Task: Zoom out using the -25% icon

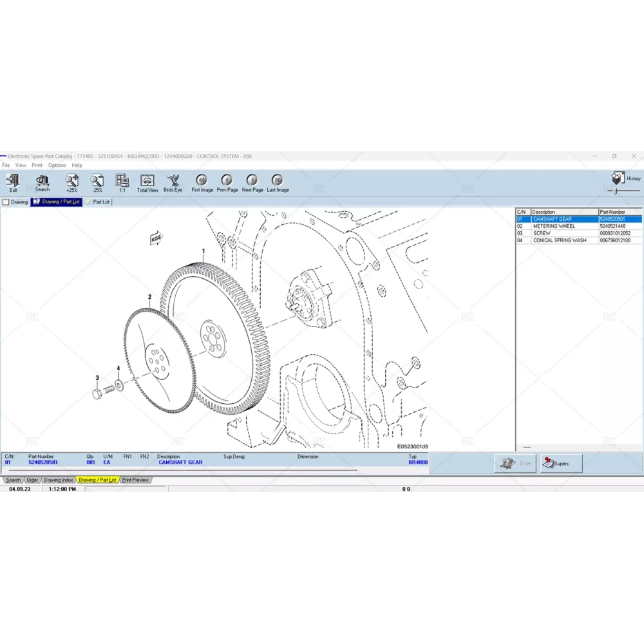Action: pyautogui.click(x=97, y=181)
